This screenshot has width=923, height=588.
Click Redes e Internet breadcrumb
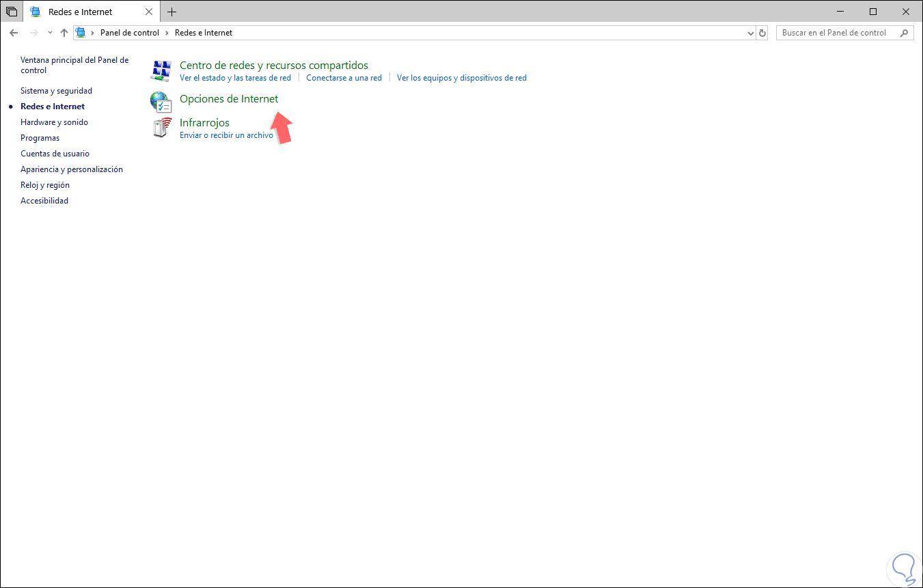[x=204, y=33]
